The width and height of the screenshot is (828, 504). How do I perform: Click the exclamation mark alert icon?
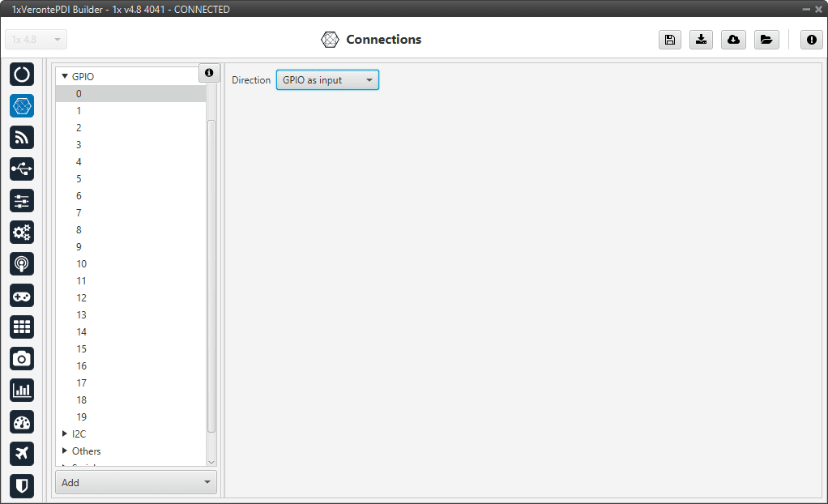tap(811, 40)
